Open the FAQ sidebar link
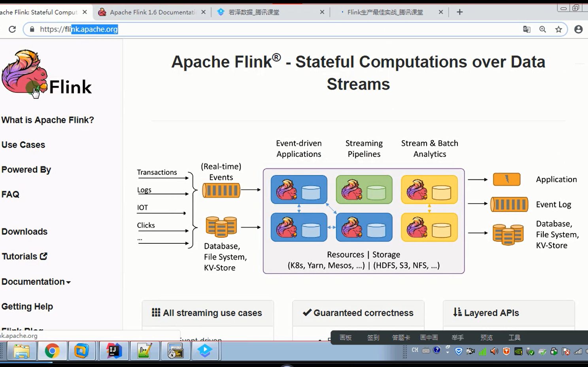The image size is (588, 367). coord(10,194)
